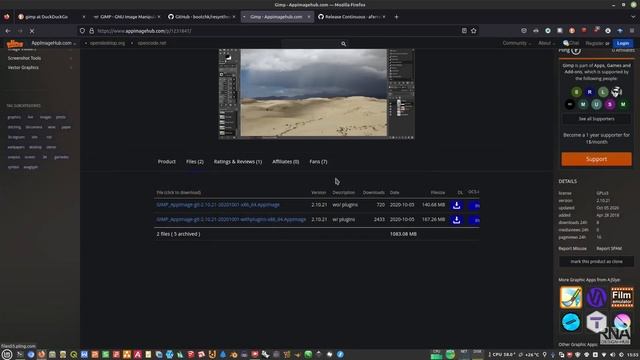Screen dimensions: 640x360
Task: Open the purple wave app thumbnail
Action: click(596, 297)
